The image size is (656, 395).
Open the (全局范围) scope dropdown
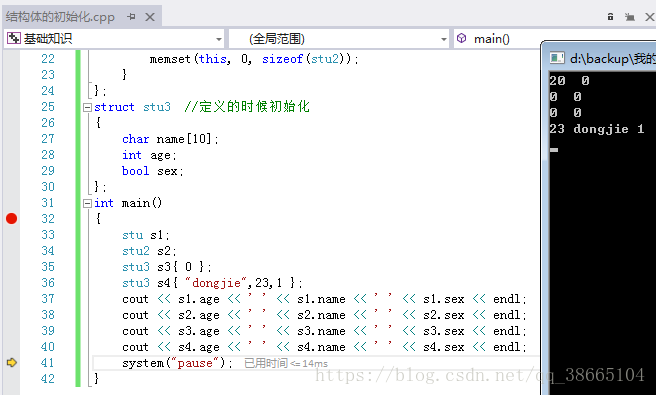click(x=444, y=39)
